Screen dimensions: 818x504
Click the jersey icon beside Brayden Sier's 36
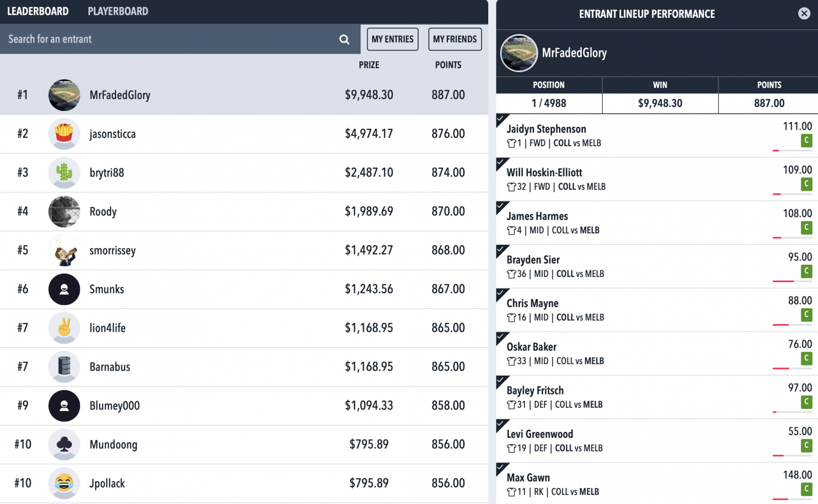click(x=511, y=274)
